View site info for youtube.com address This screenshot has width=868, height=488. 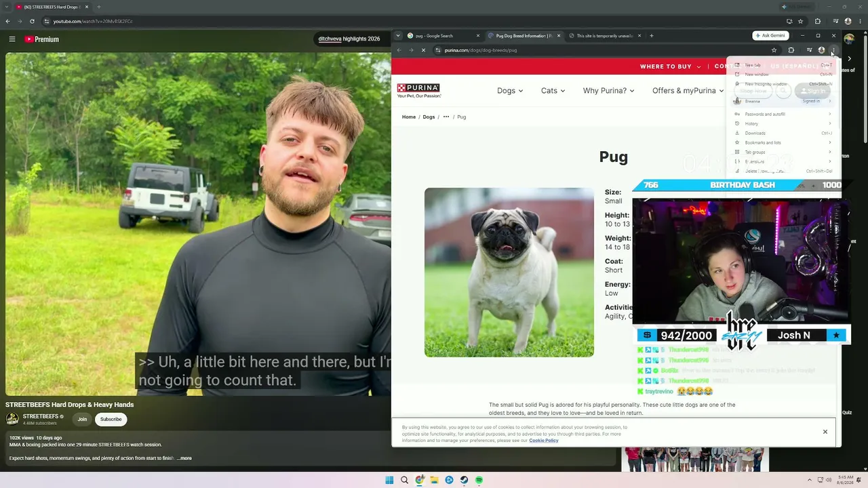[x=47, y=21]
